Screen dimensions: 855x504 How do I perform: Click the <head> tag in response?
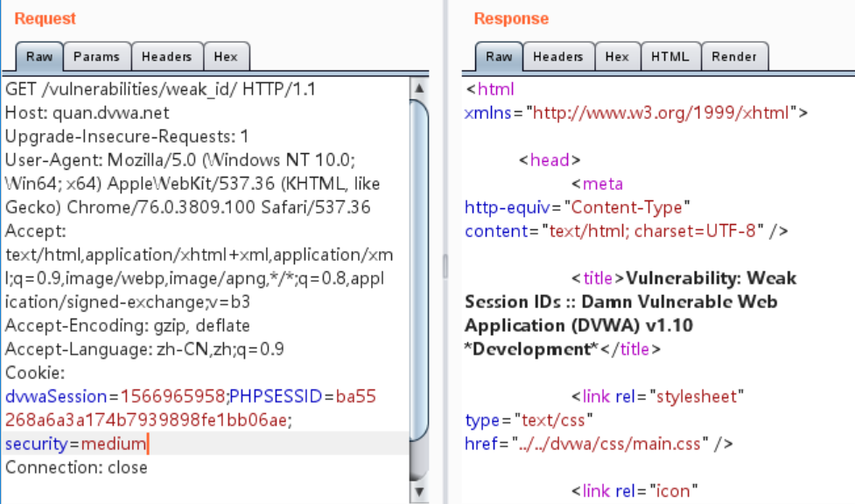549,160
